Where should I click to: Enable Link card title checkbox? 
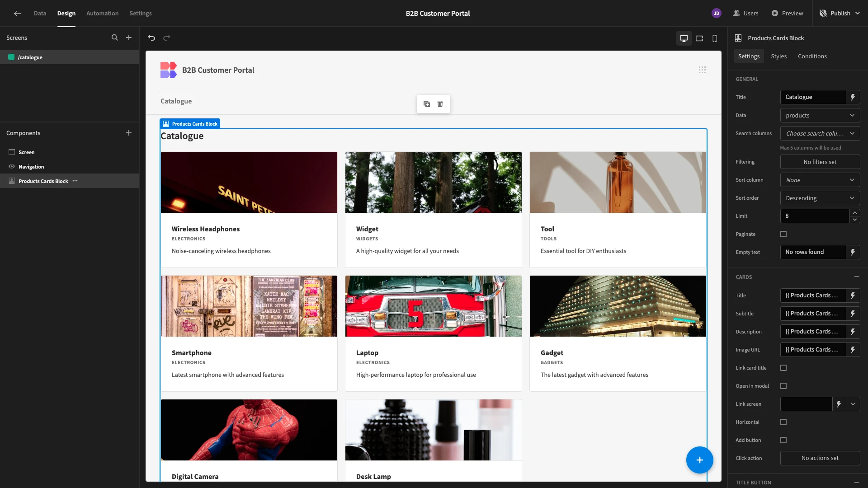[783, 368]
